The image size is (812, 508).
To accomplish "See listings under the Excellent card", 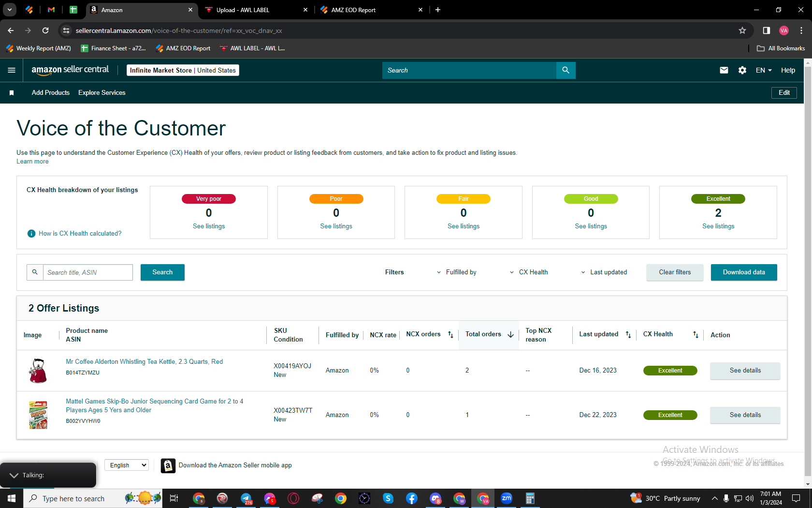I will tap(718, 226).
